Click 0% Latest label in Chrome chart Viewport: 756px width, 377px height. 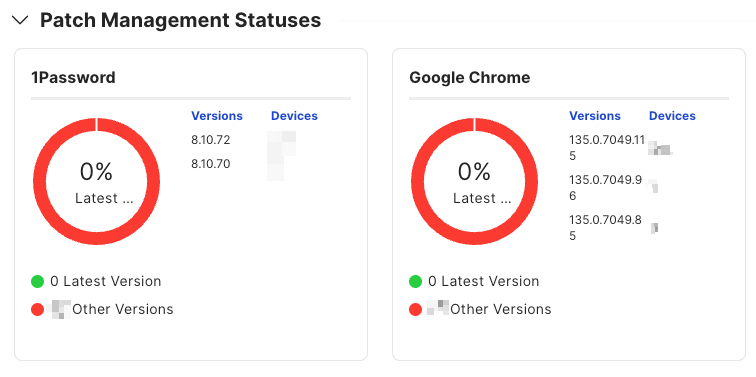tap(482, 183)
